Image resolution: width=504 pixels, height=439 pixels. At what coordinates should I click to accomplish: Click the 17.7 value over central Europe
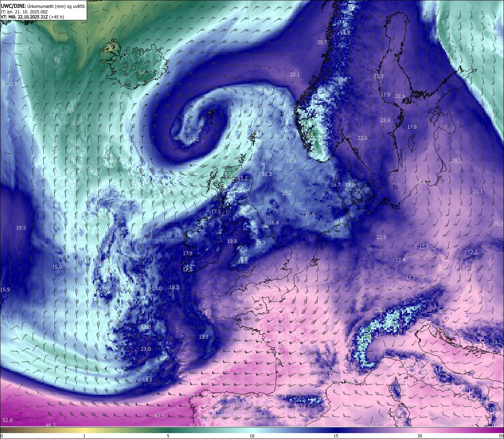[x=410, y=278]
